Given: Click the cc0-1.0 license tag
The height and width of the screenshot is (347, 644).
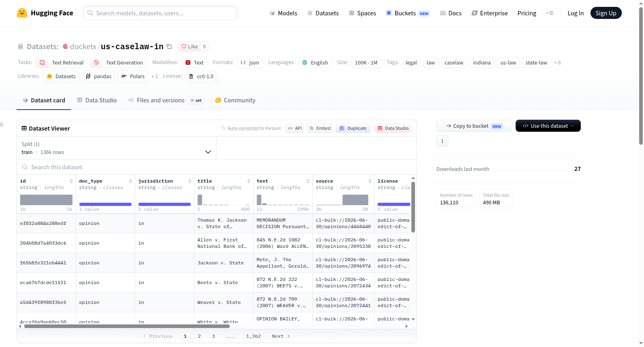Looking at the screenshot, I should tap(201, 76).
